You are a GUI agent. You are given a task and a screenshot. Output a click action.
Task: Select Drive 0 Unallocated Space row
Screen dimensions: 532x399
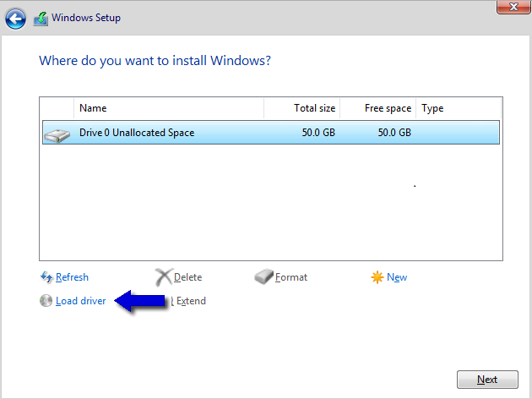point(271,133)
